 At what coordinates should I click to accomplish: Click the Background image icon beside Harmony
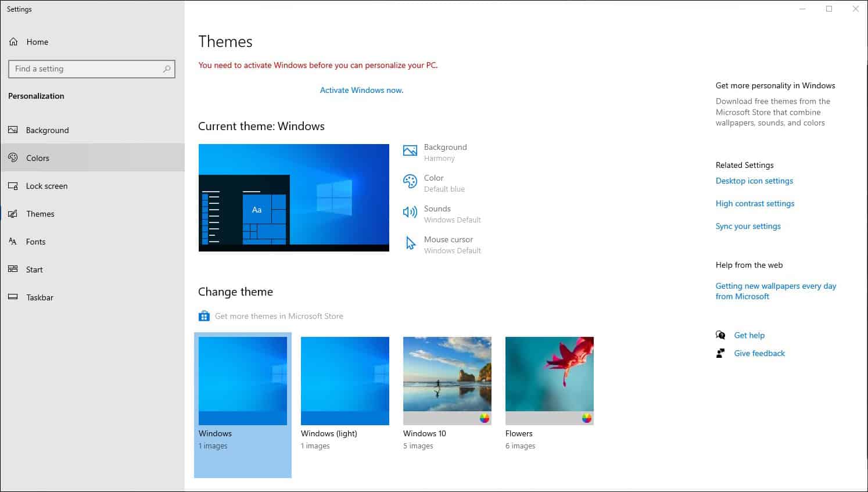(x=410, y=151)
